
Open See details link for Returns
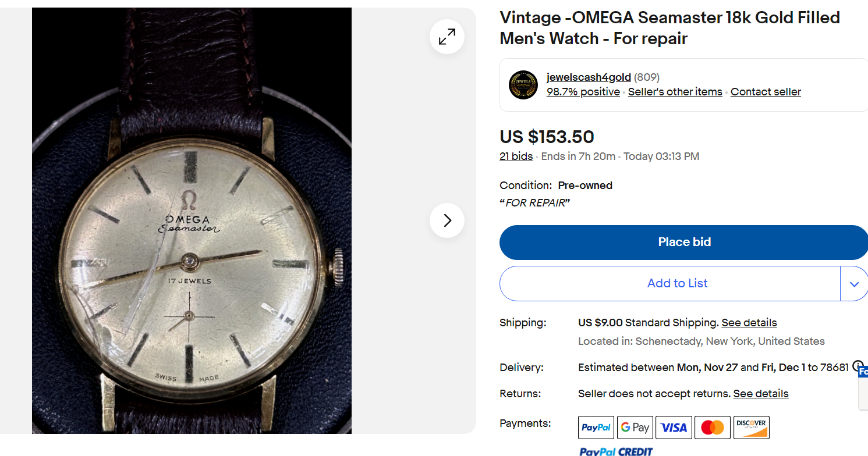760,394
